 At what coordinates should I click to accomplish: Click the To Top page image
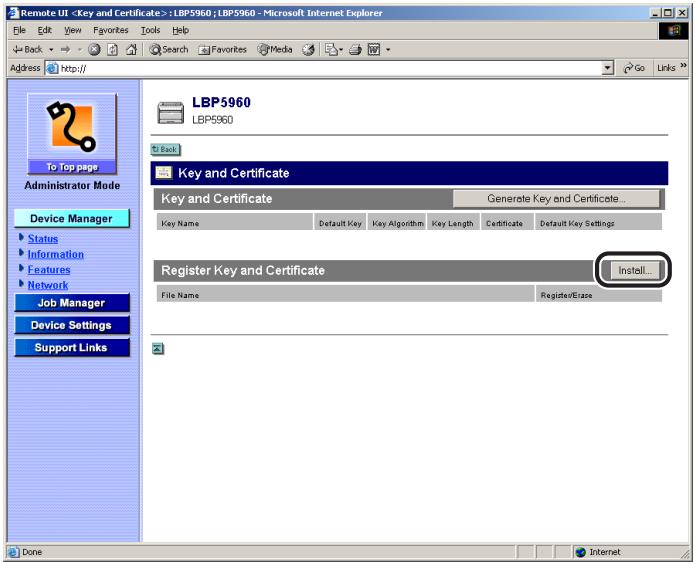tap(72, 133)
